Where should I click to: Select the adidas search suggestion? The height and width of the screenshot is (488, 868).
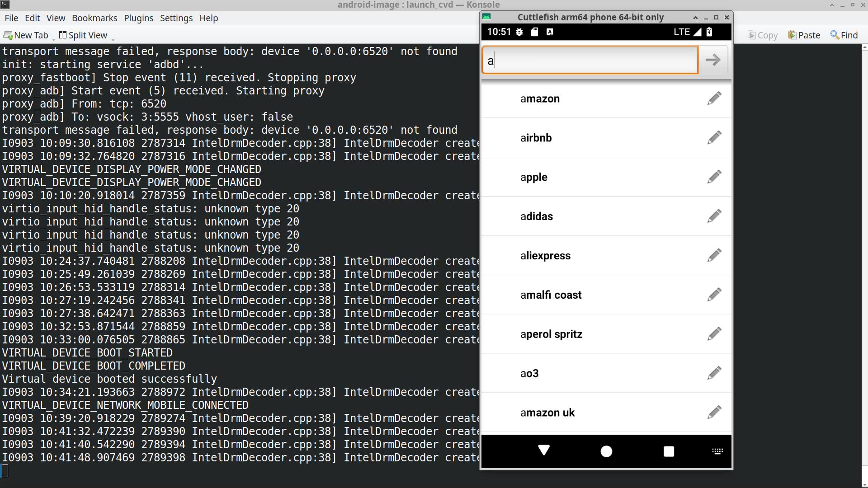tap(606, 216)
